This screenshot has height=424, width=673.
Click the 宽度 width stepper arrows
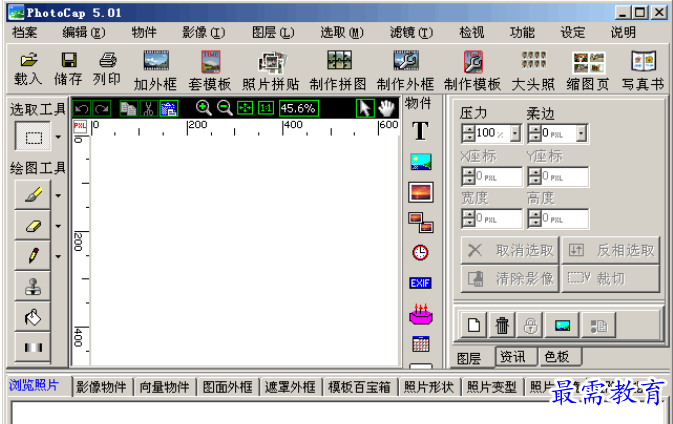point(468,218)
